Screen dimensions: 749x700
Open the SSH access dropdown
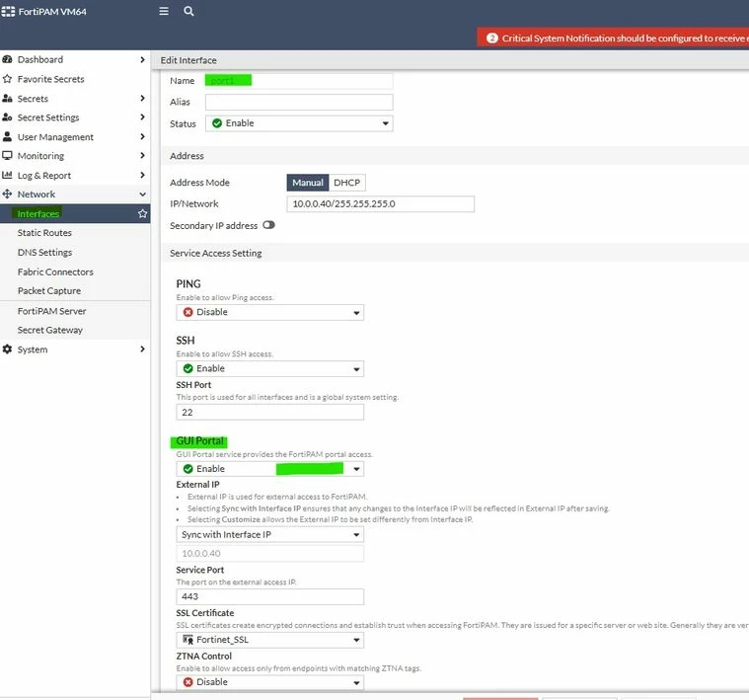269,368
